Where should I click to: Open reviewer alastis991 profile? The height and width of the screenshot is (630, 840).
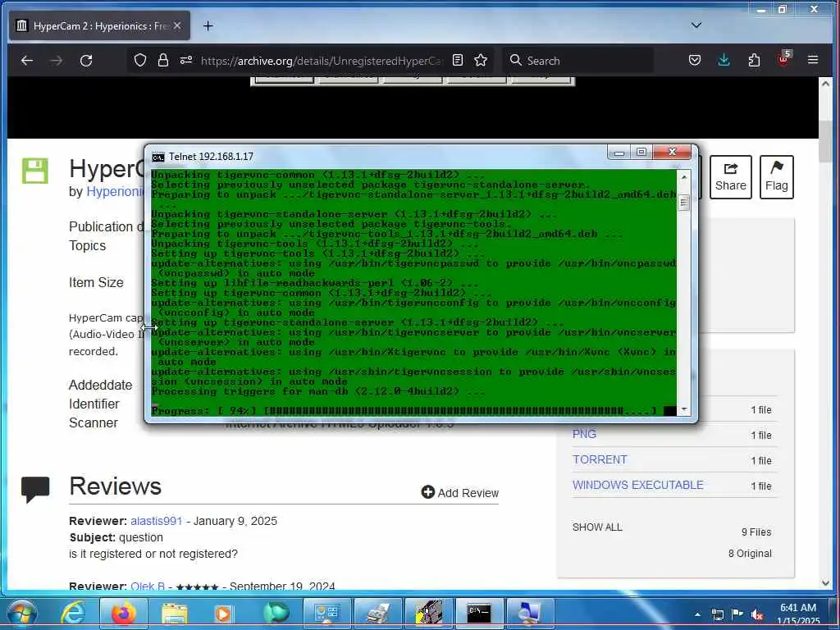point(157,521)
